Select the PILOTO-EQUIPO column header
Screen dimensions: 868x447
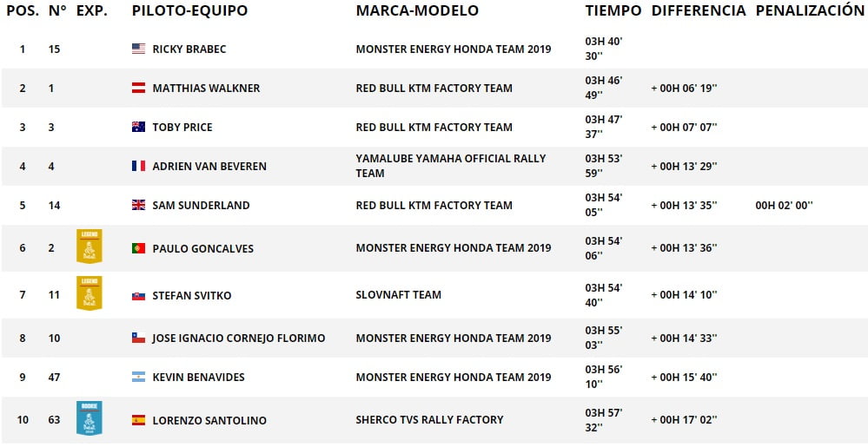[190, 10]
